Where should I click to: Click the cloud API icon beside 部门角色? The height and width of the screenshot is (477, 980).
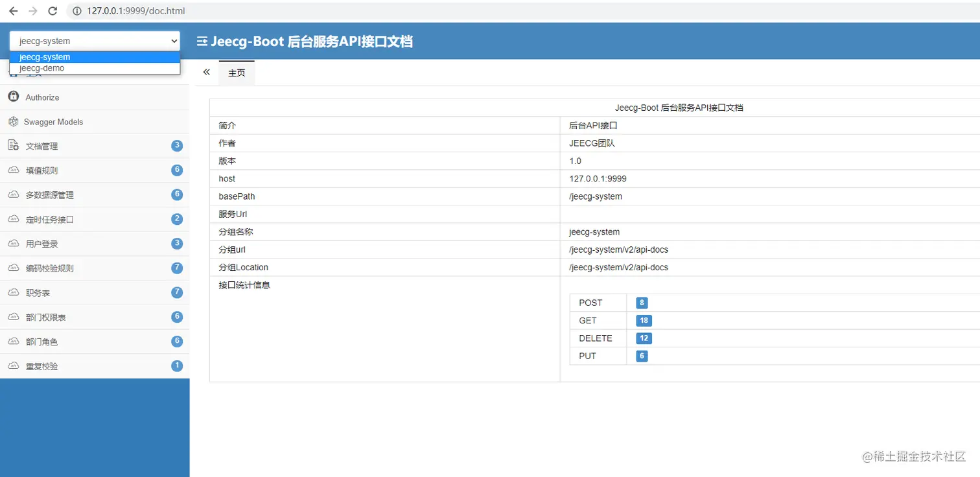(13, 341)
